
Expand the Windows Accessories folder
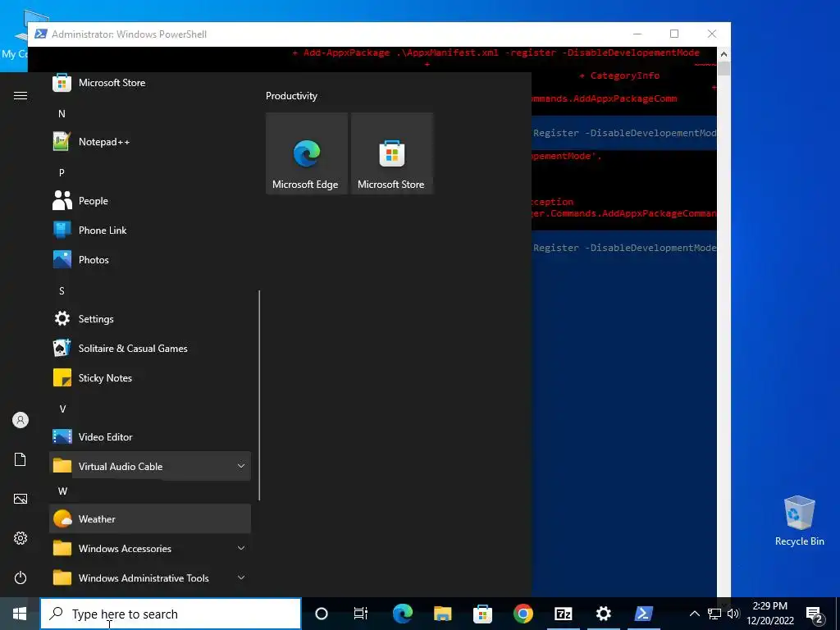pyautogui.click(x=150, y=548)
